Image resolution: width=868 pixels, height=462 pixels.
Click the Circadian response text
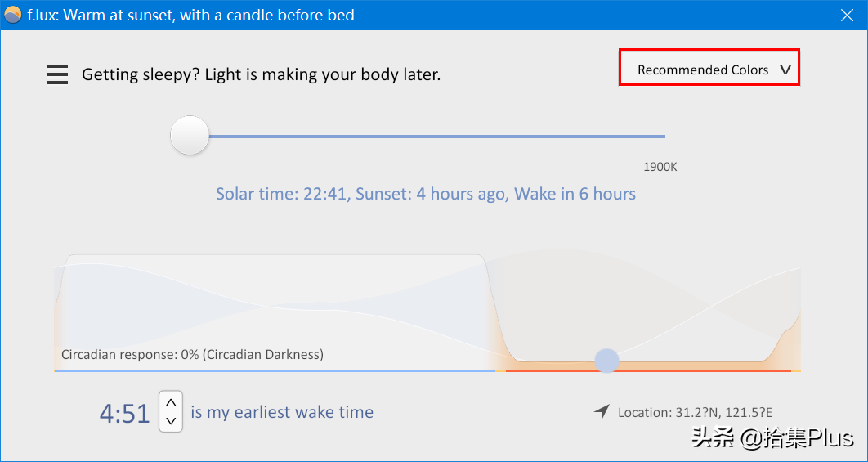pos(192,355)
